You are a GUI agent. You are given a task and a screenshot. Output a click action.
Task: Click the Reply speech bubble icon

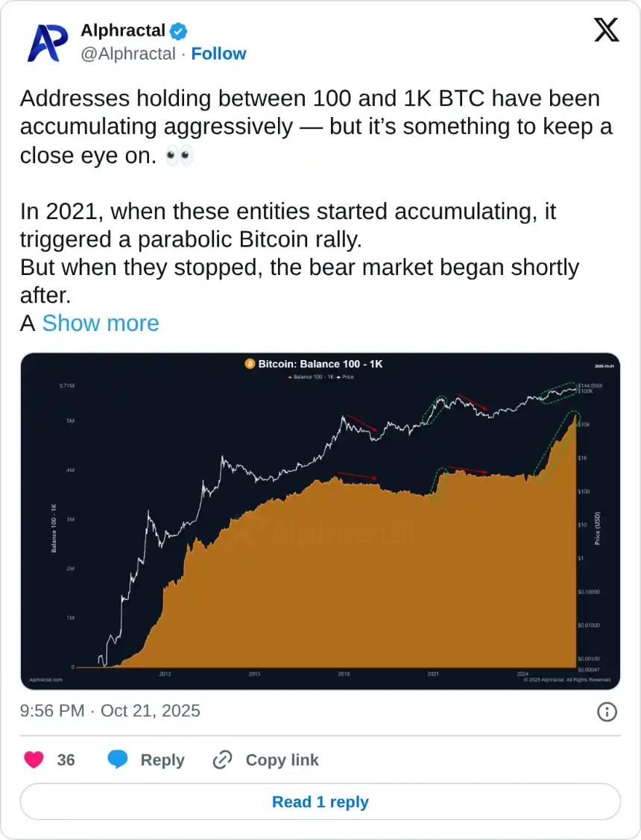(119, 760)
